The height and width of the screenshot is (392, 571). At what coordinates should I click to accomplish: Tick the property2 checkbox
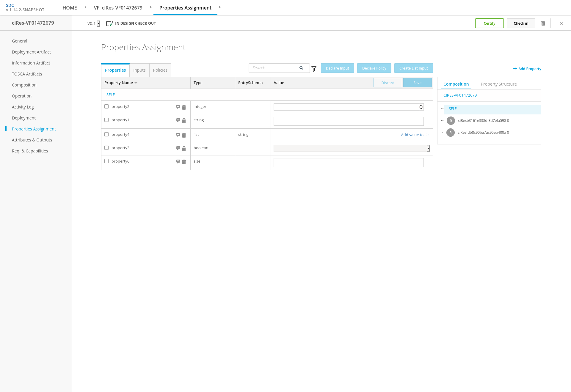pyautogui.click(x=106, y=106)
